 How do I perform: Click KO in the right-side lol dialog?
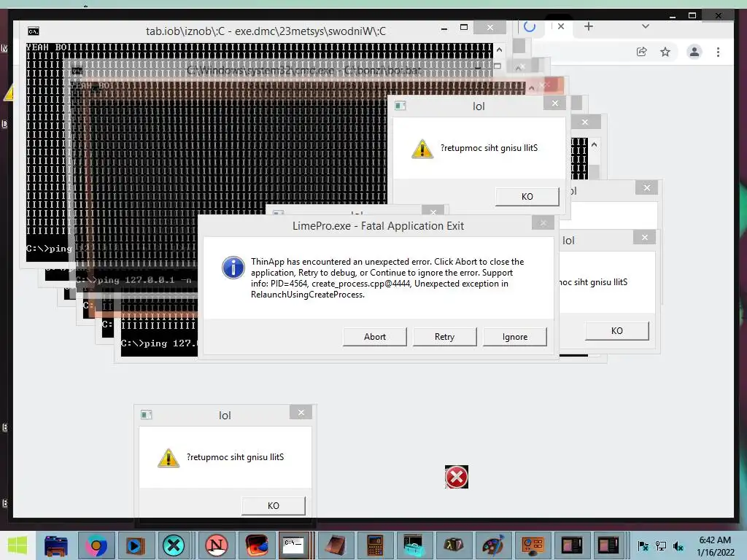pyautogui.click(x=616, y=330)
